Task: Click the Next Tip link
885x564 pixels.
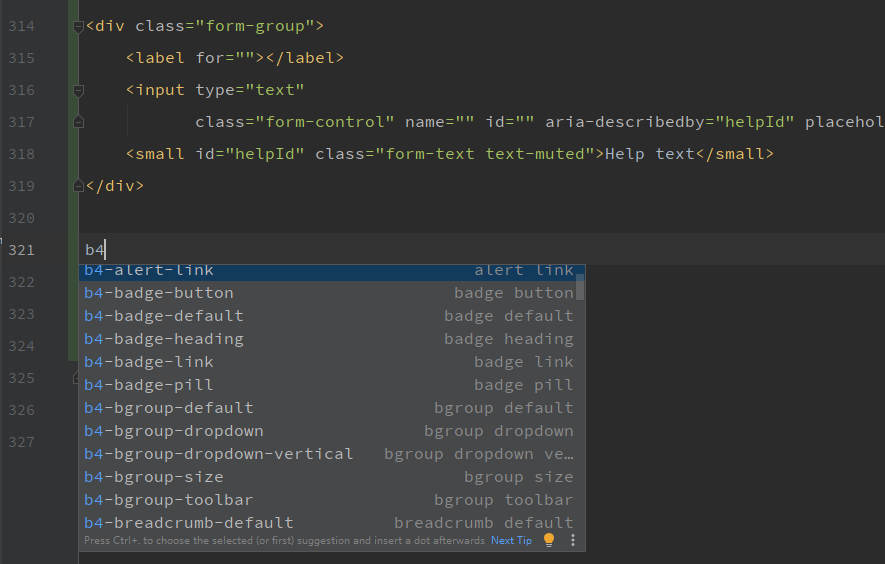Action: coord(511,541)
